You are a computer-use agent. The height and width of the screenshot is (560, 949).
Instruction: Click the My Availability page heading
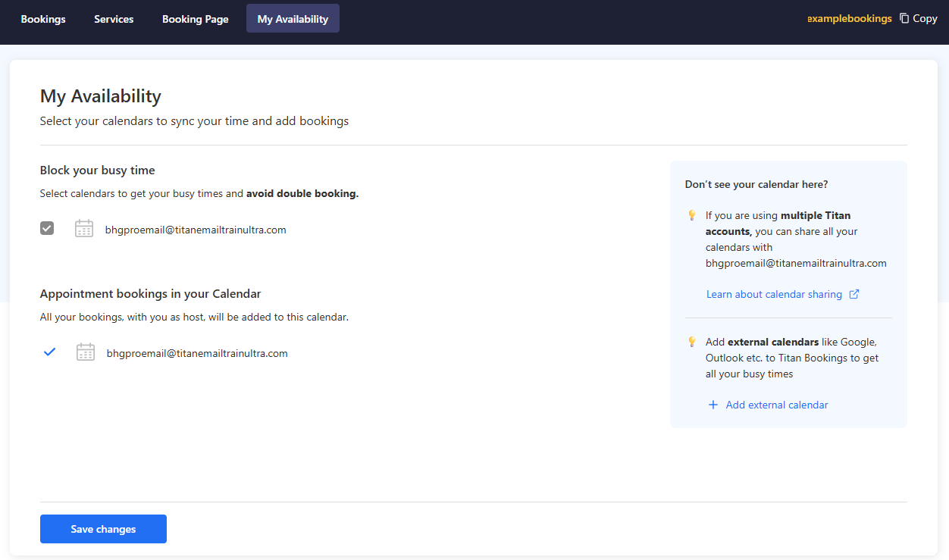(x=101, y=96)
